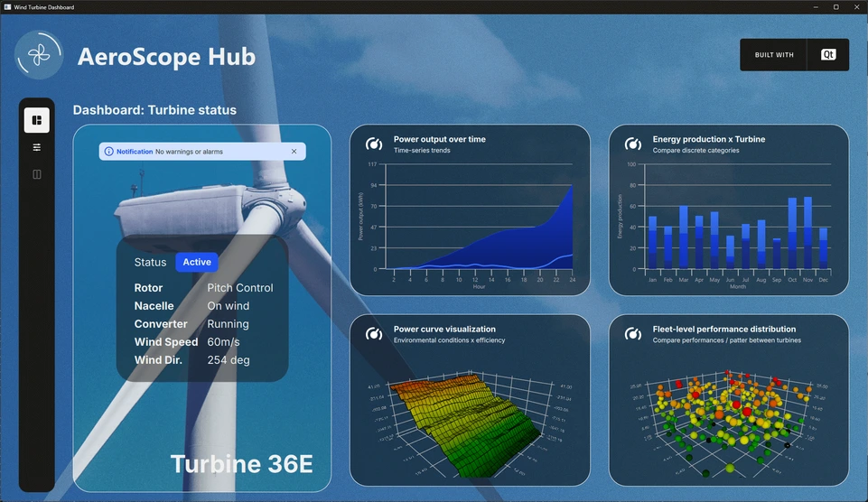Viewport: 868px width, 502px height.
Task: Maximize the Wind Turbine Dashboard window
Action: pos(835,7)
